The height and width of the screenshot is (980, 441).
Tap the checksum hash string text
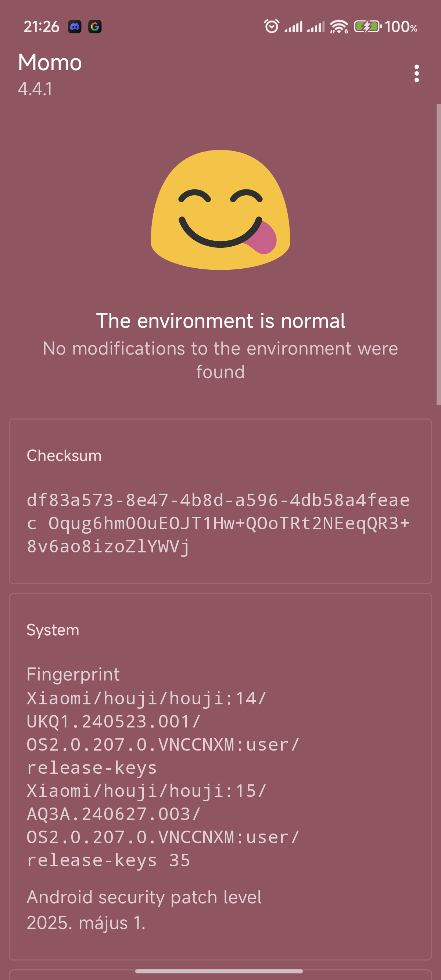pyautogui.click(x=218, y=523)
